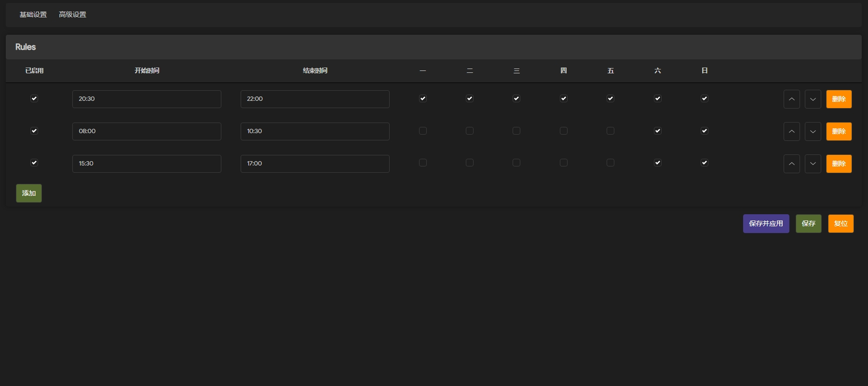Uncheck Sunday (日) for the 20:30 rule
Image resolution: width=868 pixels, height=386 pixels.
[705, 98]
